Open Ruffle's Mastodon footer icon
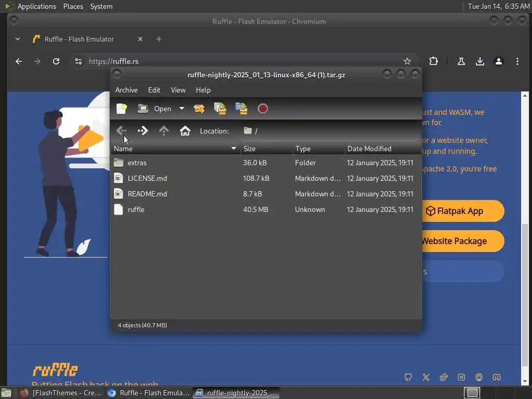This screenshot has width=532, height=399. (x=478, y=377)
